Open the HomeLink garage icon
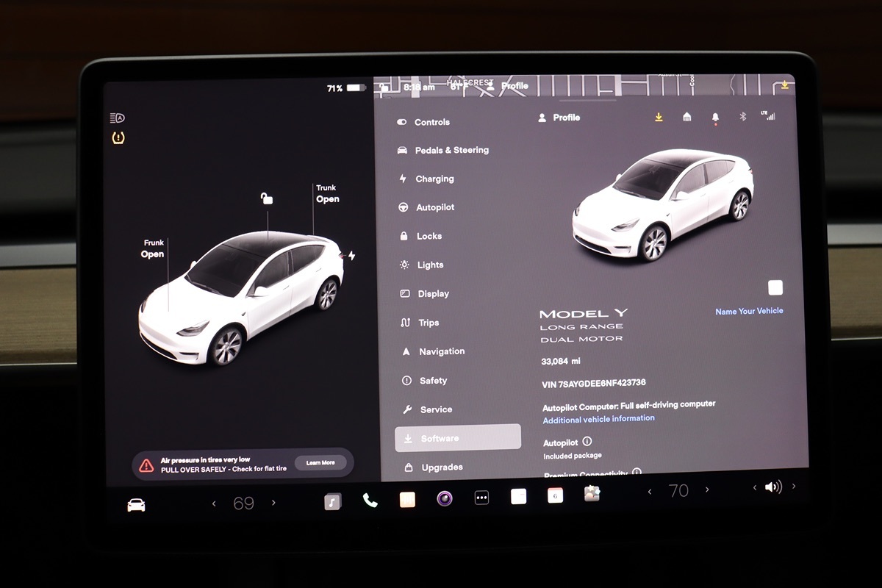The width and height of the screenshot is (882, 588). (x=686, y=117)
